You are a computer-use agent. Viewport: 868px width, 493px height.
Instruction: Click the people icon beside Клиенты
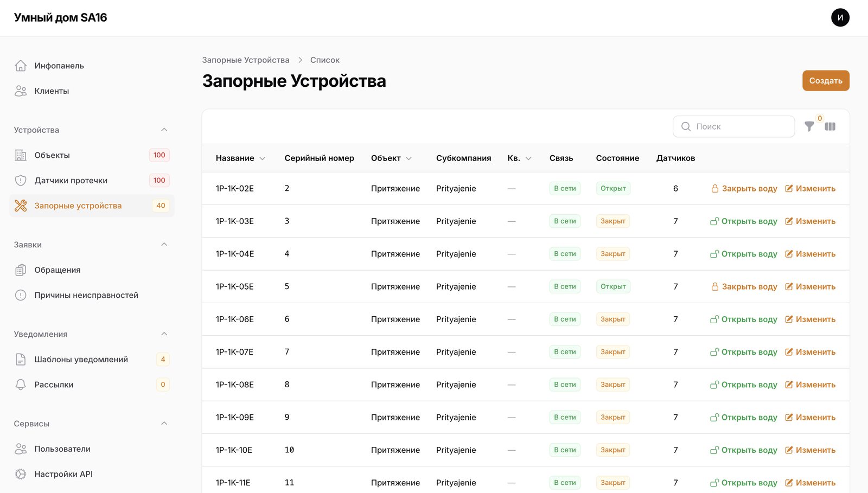tap(21, 91)
